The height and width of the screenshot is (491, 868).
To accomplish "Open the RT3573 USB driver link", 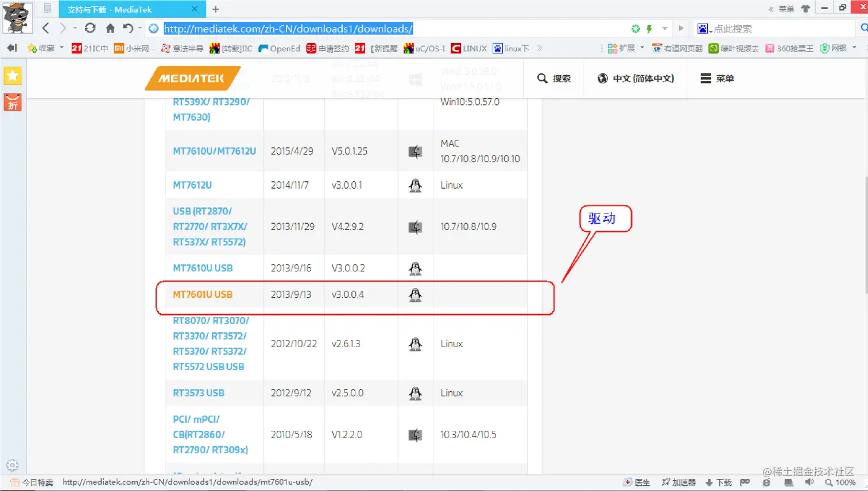I will [x=199, y=393].
